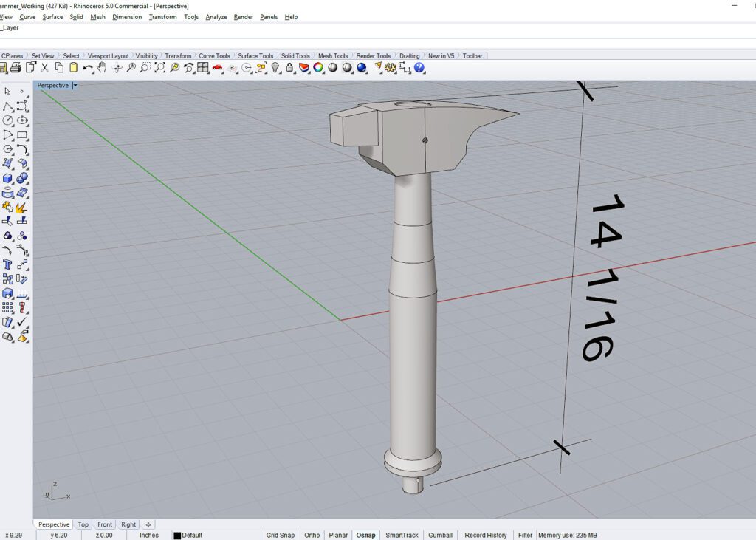Toggle the selection Filter in status bar
The height and width of the screenshot is (540, 756).
[525, 535]
